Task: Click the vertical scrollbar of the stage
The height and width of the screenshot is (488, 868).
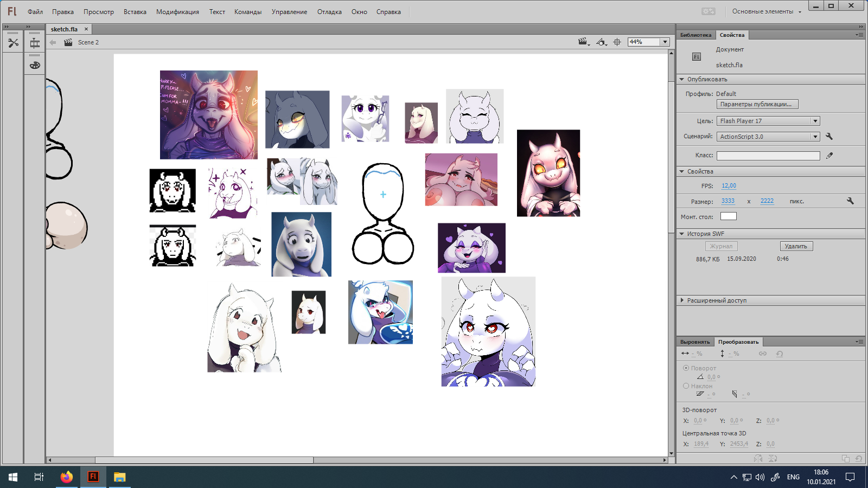Action: pos(672,157)
